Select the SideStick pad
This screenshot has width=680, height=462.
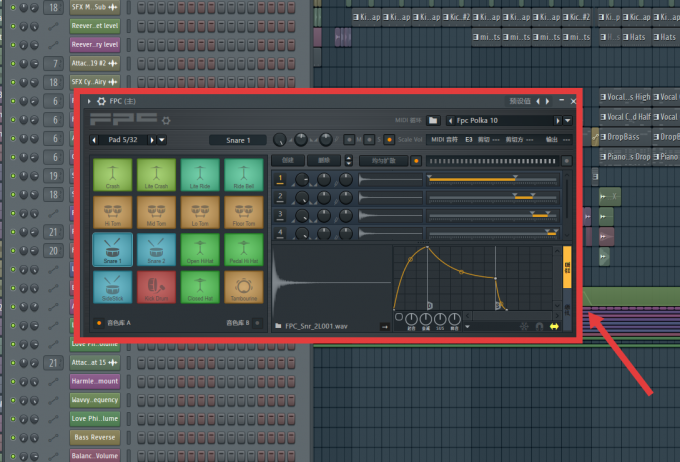(112, 287)
